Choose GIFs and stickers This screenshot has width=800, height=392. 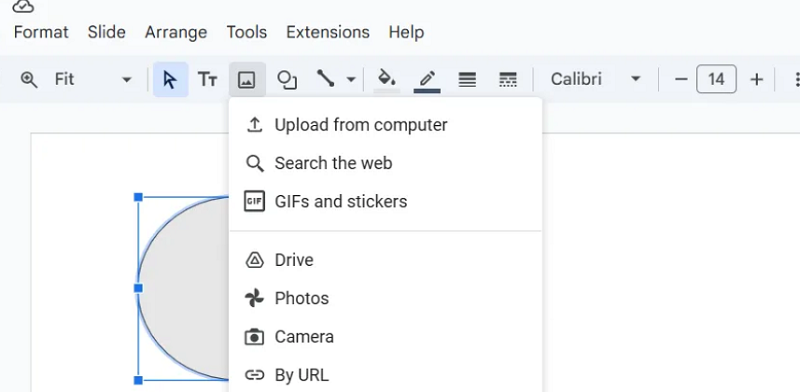click(386, 202)
